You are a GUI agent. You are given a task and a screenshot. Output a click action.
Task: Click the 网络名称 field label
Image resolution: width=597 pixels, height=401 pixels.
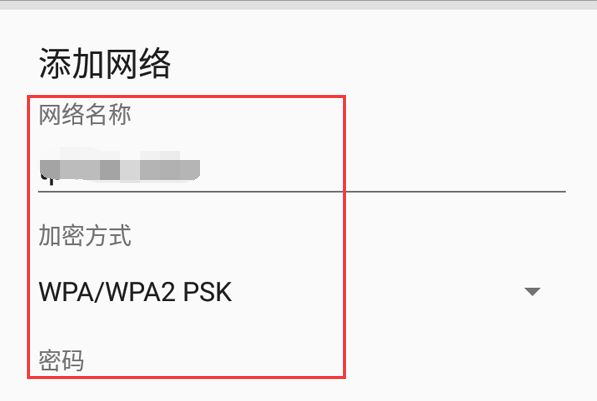pos(85,114)
